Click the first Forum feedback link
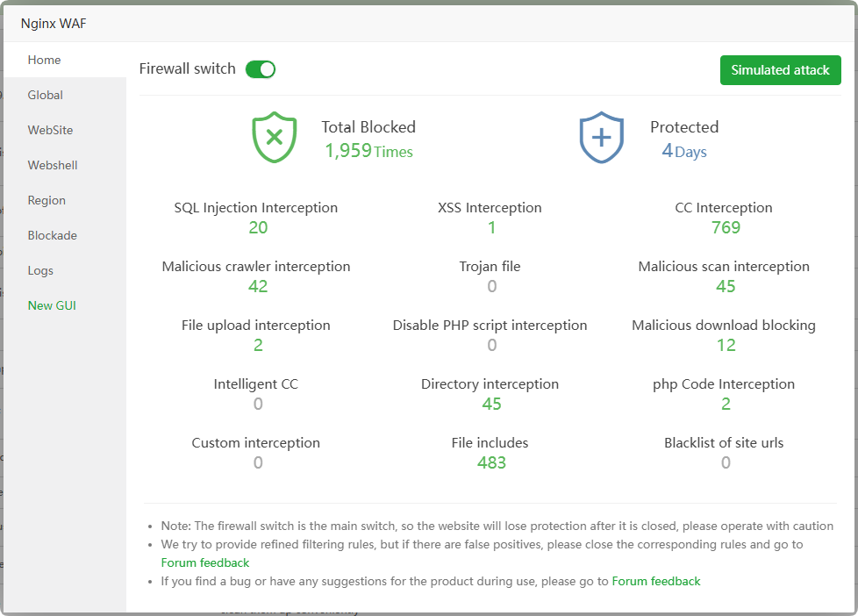 coord(204,562)
